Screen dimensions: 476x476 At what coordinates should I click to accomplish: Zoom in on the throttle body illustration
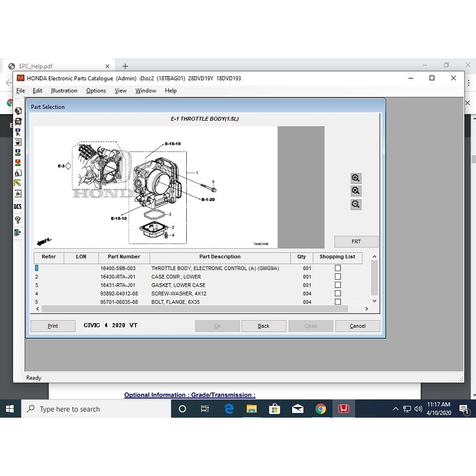click(356, 178)
